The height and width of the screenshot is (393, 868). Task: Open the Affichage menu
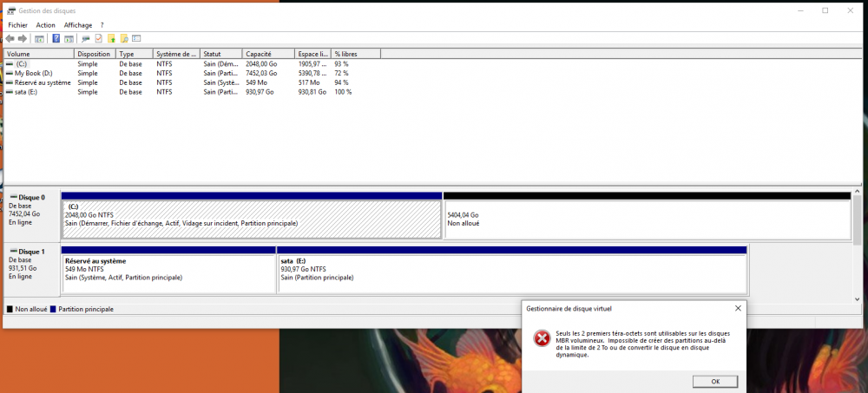coord(77,25)
